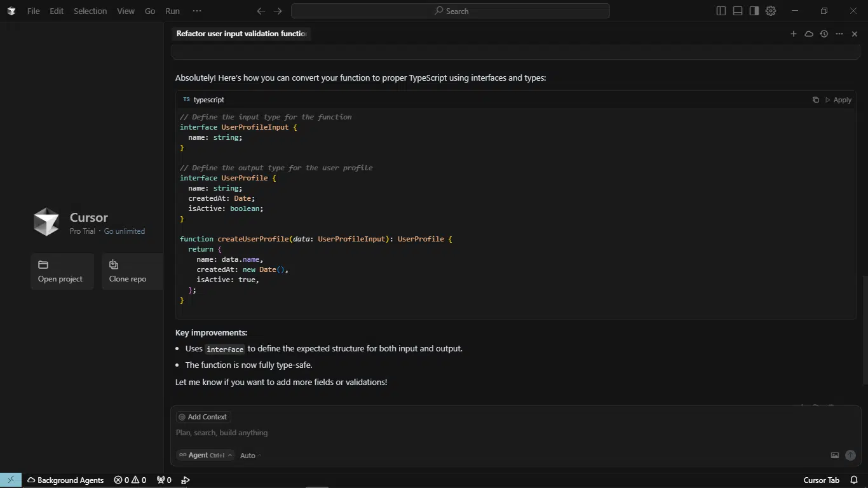Click Clone repo button
868x488 pixels.
[x=132, y=271]
